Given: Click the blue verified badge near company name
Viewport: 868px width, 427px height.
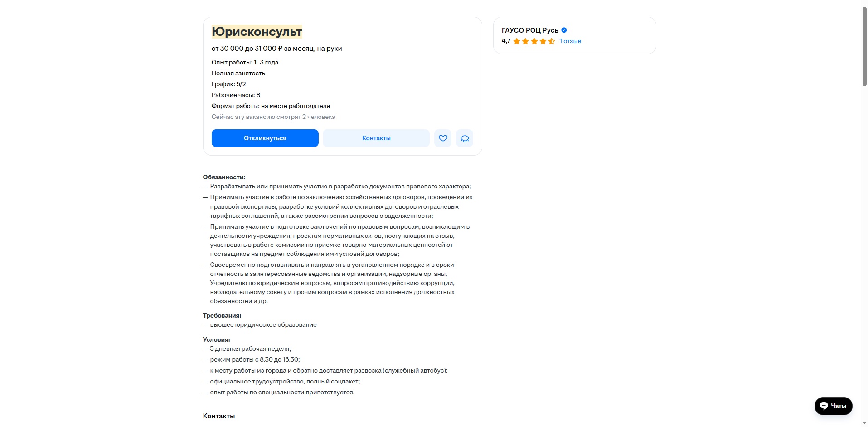Looking at the screenshot, I should click(x=564, y=30).
